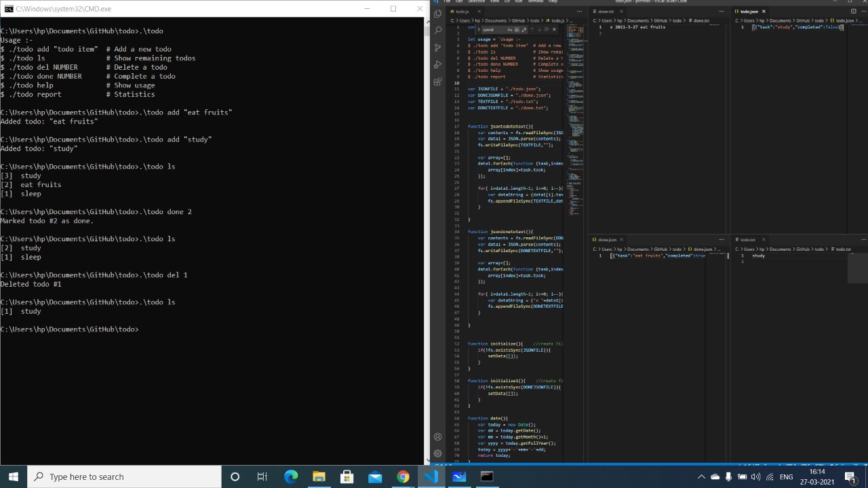Click 'function jsontodototext()' line in todo.js

(500, 126)
